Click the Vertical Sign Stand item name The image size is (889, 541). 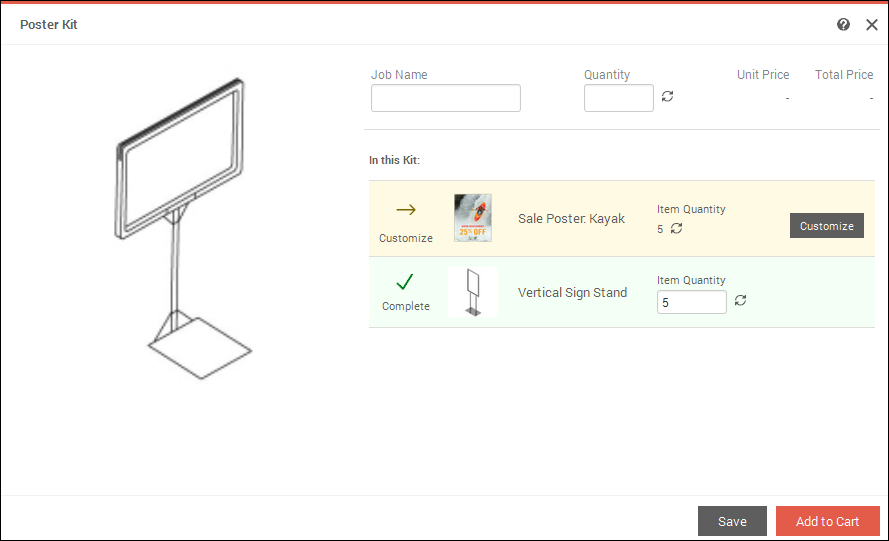pyautogui.click(x=572, y=293)
